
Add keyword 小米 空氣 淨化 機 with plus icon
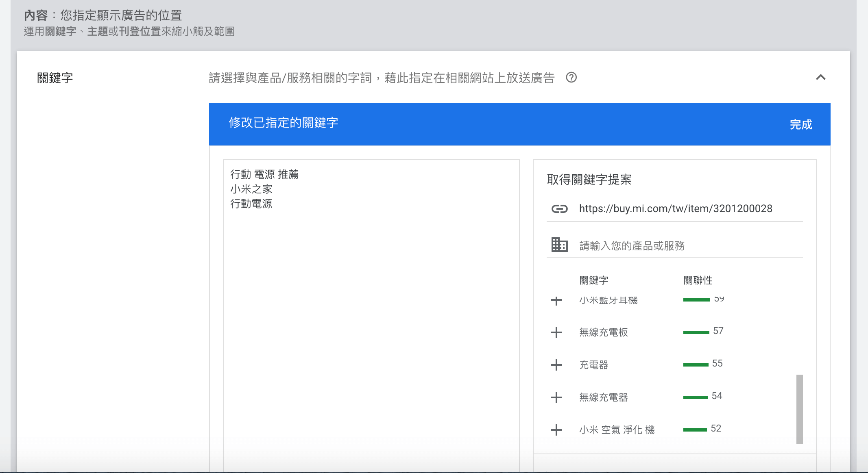[556, 430]
